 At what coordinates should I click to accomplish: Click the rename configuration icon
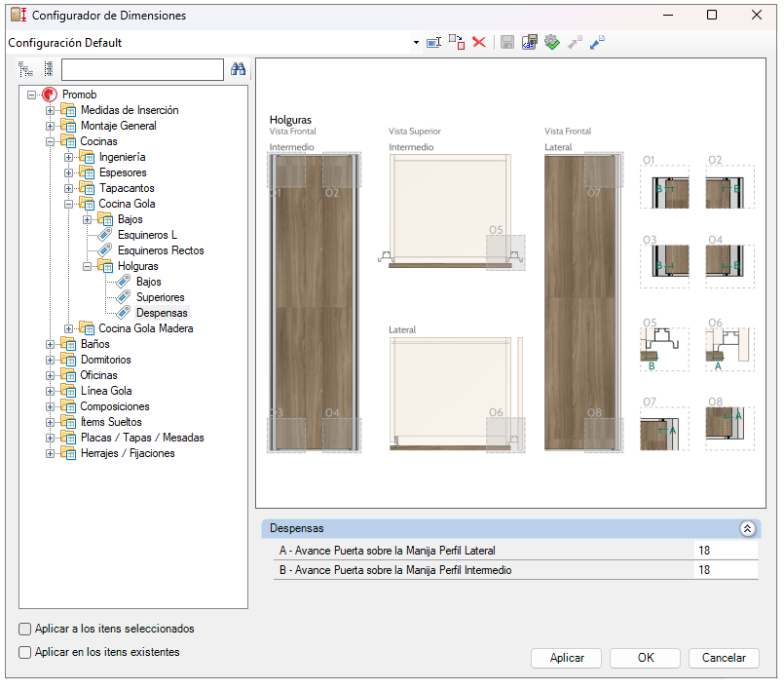434,42
